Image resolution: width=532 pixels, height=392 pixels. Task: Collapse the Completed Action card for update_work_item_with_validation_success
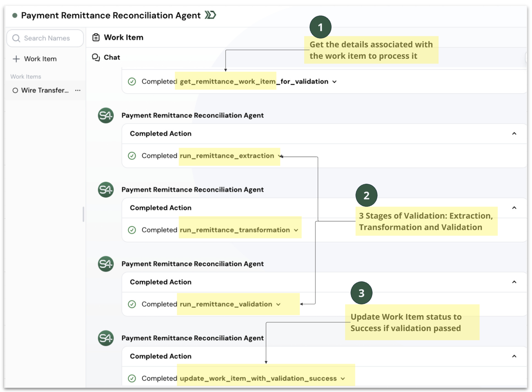pos(514,356)
